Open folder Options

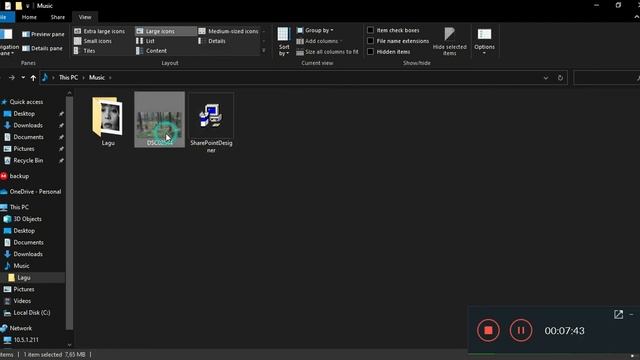pos(484,41)
